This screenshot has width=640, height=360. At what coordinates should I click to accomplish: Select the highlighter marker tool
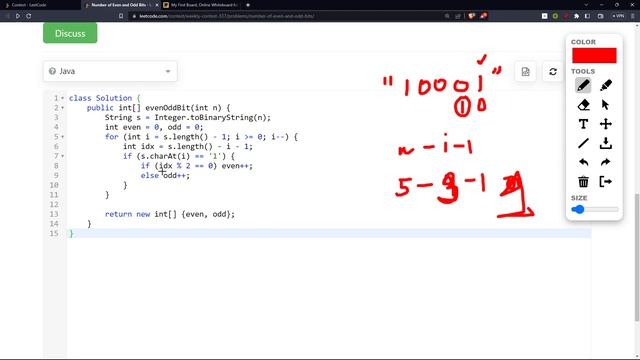click(x=606, y=85)
